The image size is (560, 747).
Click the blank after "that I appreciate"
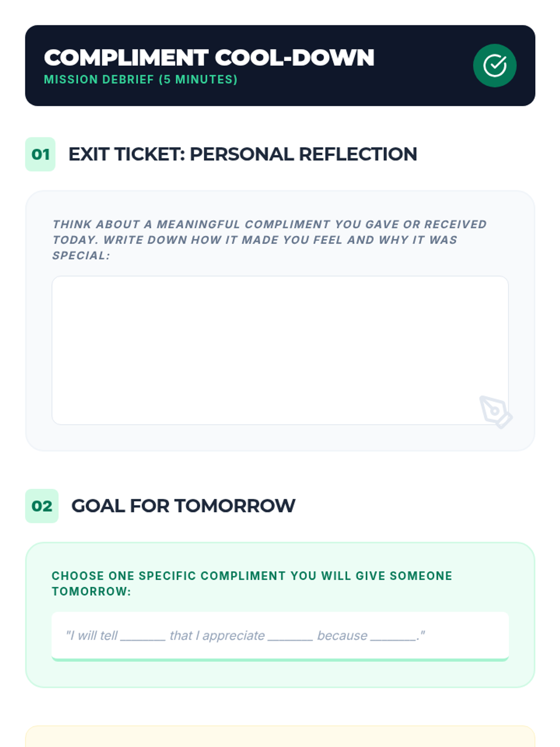pyautogui.click(x=290, y=636)
